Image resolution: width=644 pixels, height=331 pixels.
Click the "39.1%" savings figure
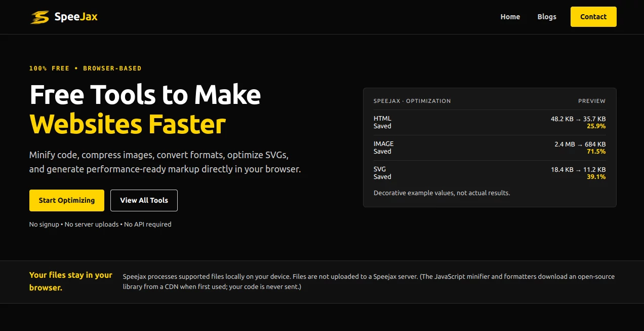click(596, 176)
